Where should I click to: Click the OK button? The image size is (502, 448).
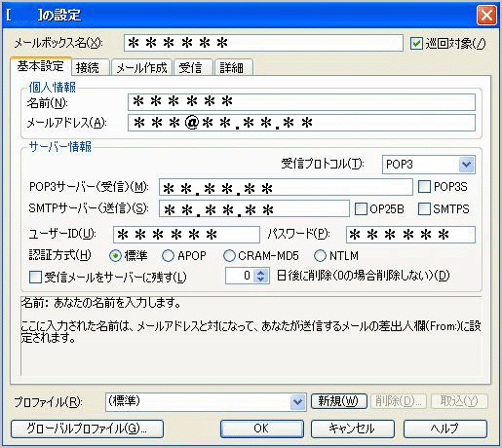click(x=262, y=429)
